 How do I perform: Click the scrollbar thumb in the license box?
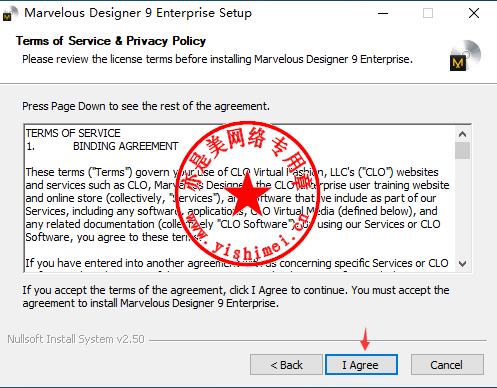pyautogui.click(x=462, y=150)
